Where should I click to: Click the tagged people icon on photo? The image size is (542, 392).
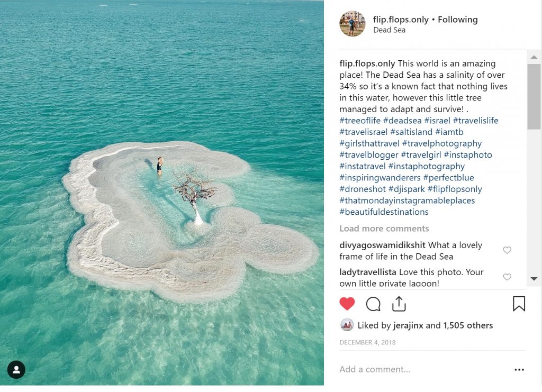pyautogui.click(x=16, y=369)
